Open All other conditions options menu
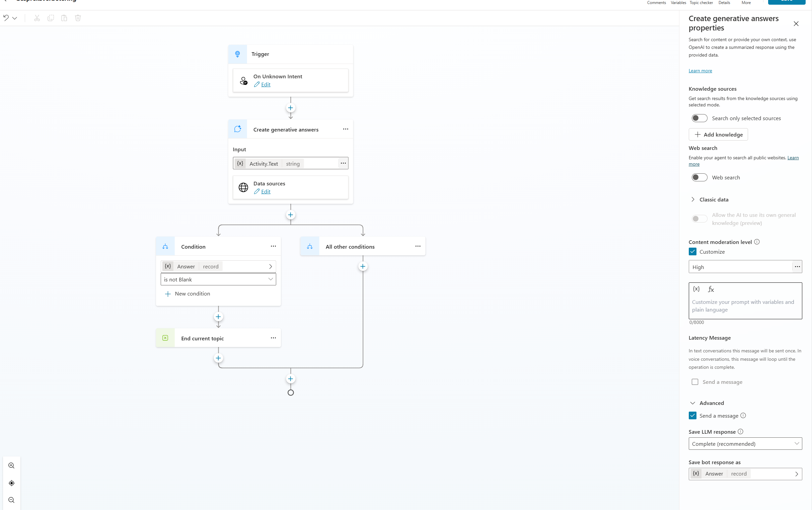Image resolution: width=812 pixels, height=510 pixels. point(418,246)
